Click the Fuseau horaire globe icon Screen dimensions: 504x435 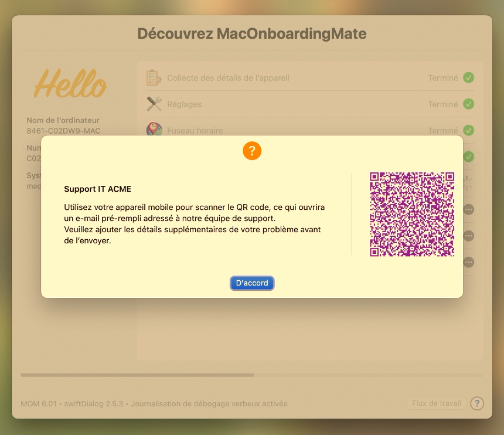(x=154, y=129)
